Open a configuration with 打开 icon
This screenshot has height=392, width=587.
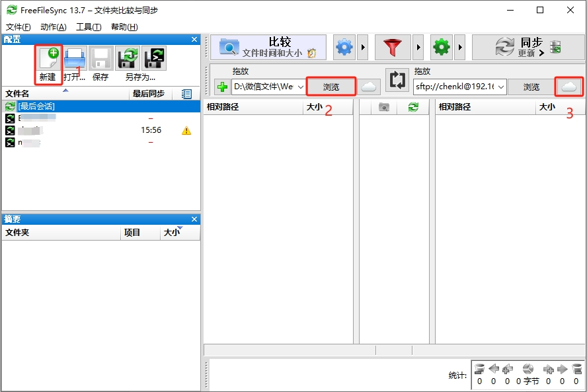point(75,58)
